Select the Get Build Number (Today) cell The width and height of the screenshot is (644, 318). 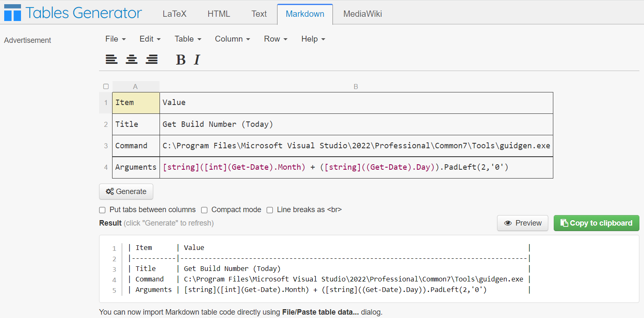(x=356, y=124)
